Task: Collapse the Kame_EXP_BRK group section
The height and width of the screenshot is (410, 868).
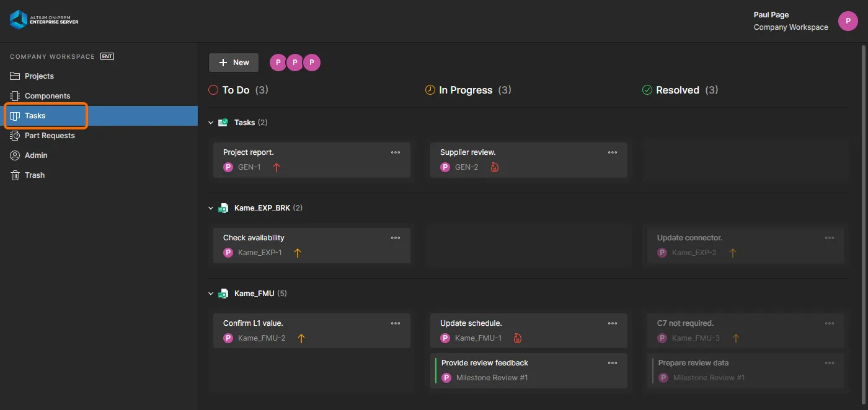Action: click(211, 208)
